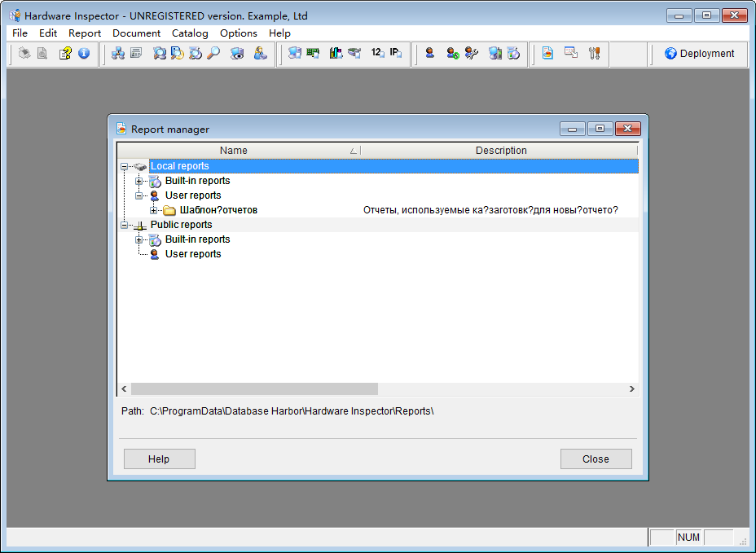The width and height of the screenshot is (756, 553).
Task: Collapse the Public reports tree node
Action: point(125,225)
